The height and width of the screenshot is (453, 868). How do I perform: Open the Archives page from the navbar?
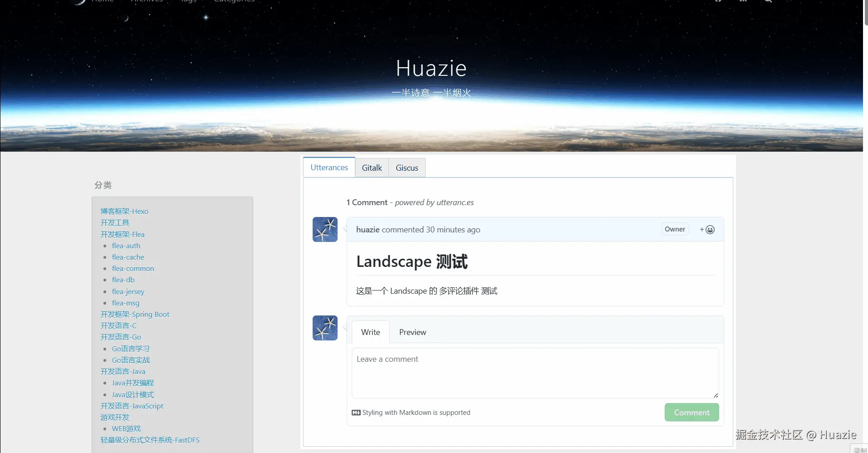tap(147, 1)
